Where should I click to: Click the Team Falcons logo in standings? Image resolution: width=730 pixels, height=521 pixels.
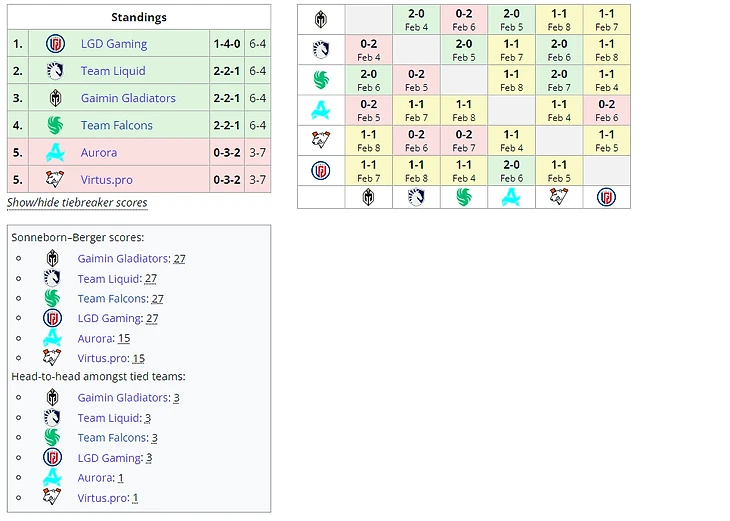pos(55,125)
